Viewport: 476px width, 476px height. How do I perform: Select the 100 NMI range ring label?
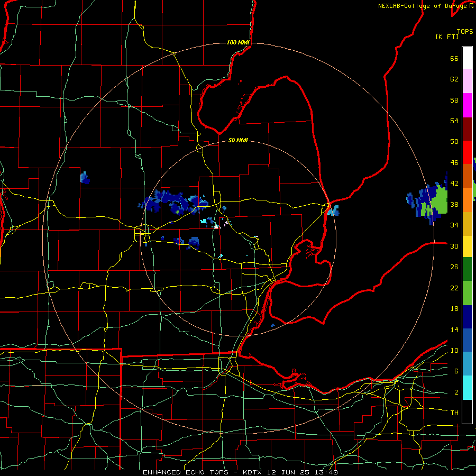point(239,42)
